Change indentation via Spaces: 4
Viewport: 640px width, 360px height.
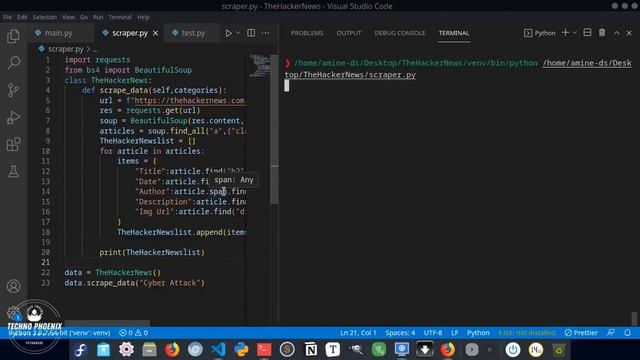coord(400,333)
